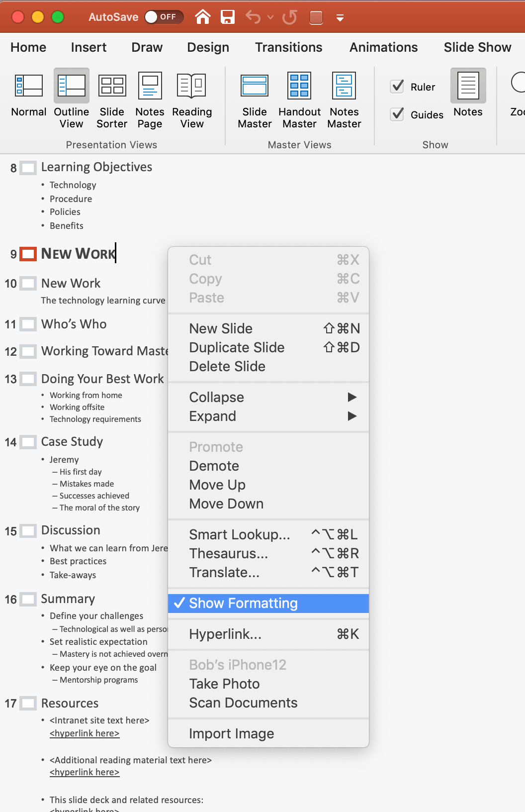Choose Translate from context menu
The width and height of the screenshot is (525, 812).
pyautogui.click(x=268, y=572)
